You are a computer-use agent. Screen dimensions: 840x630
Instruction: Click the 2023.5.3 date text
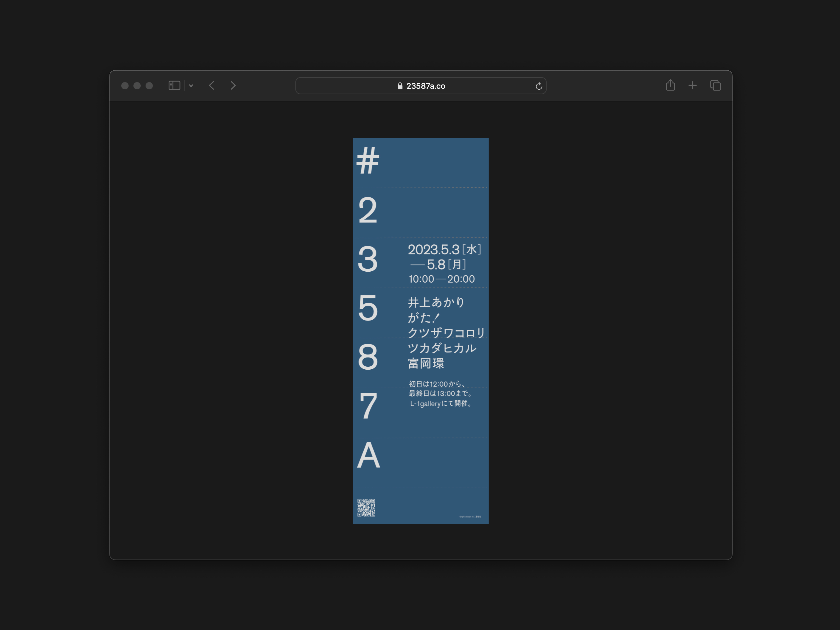tap(433, 250)
